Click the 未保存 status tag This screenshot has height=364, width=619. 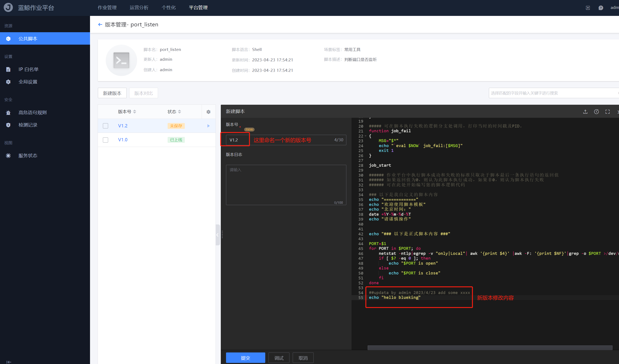pyautogui.click(x=176, y=126)
